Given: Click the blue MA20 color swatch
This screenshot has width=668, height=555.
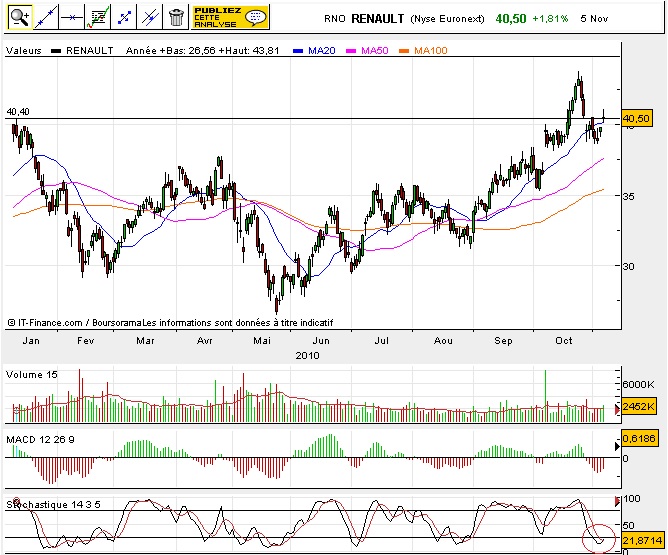Looking at the screenshot, I should coord(298,51).
